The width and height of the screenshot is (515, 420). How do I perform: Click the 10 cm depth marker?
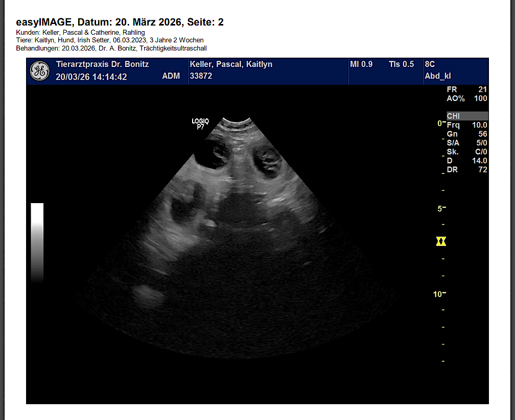(x=439, y=294)
